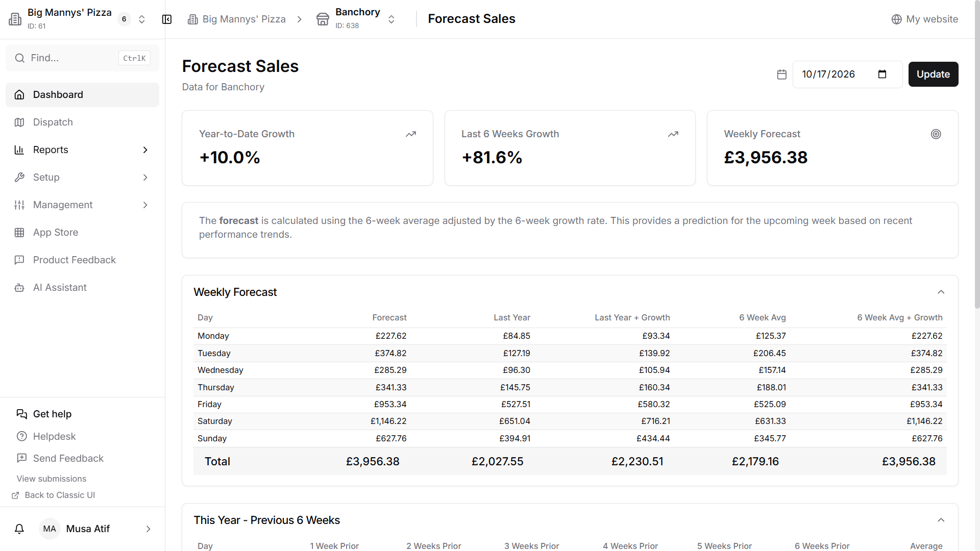Open the My website link
Image resolution: width=980 pixels, height=551 pixels.
click(x=924, y=19)
